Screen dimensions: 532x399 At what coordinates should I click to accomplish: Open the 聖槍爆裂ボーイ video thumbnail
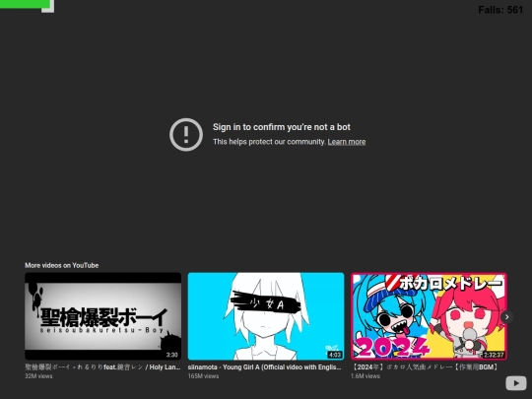click(x=102, y=316)
